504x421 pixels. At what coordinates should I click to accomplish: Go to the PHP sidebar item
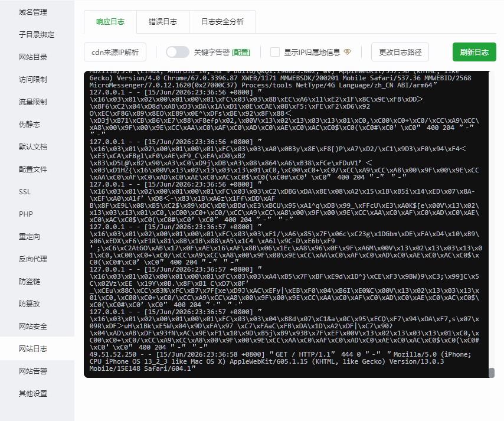tap(26, 214)
